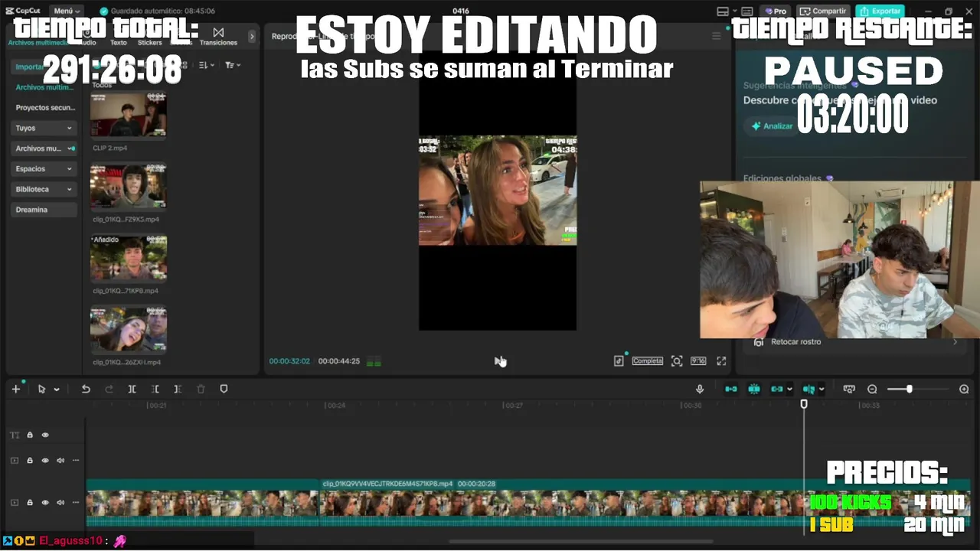Zoom in the timeline with plus magnifier

(964, 389)
